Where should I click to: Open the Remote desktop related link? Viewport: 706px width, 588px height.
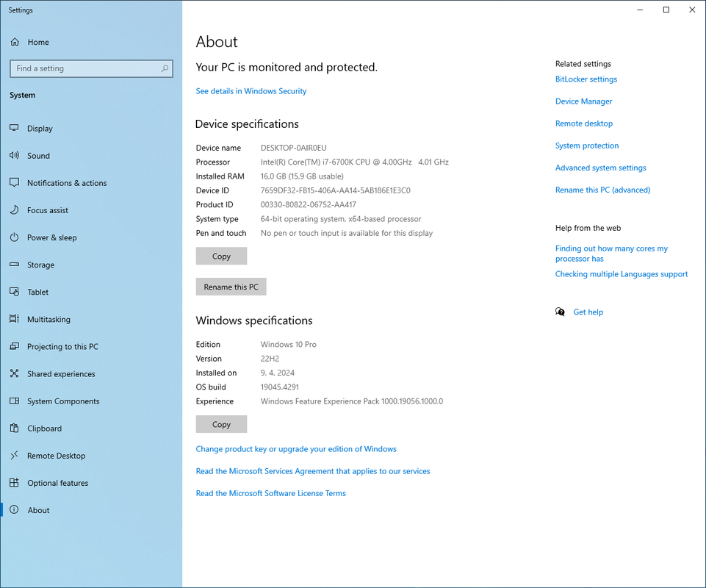tap(583, 123)
